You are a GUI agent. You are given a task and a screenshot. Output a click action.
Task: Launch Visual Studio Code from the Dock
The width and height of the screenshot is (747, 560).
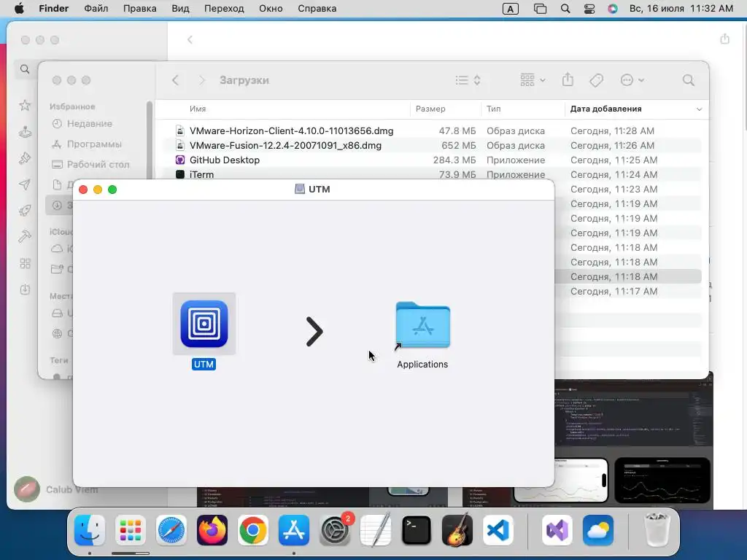tap(498, 530)
